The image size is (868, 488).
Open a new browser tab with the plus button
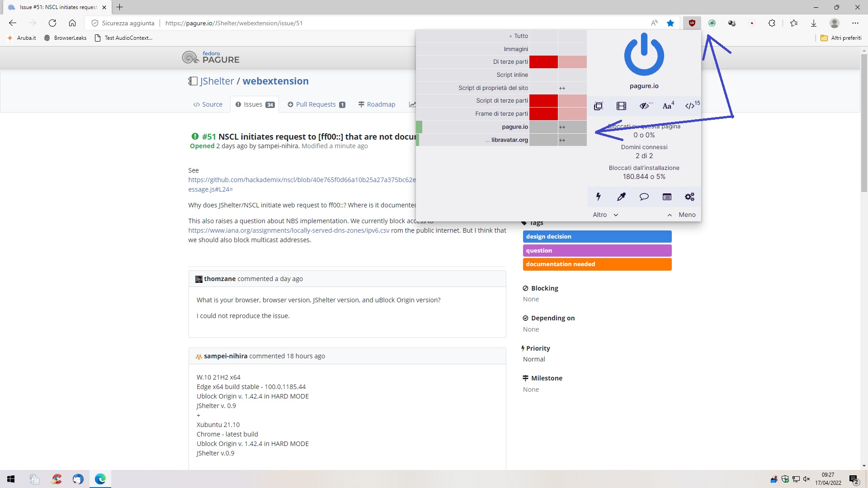tap(120, 7)
